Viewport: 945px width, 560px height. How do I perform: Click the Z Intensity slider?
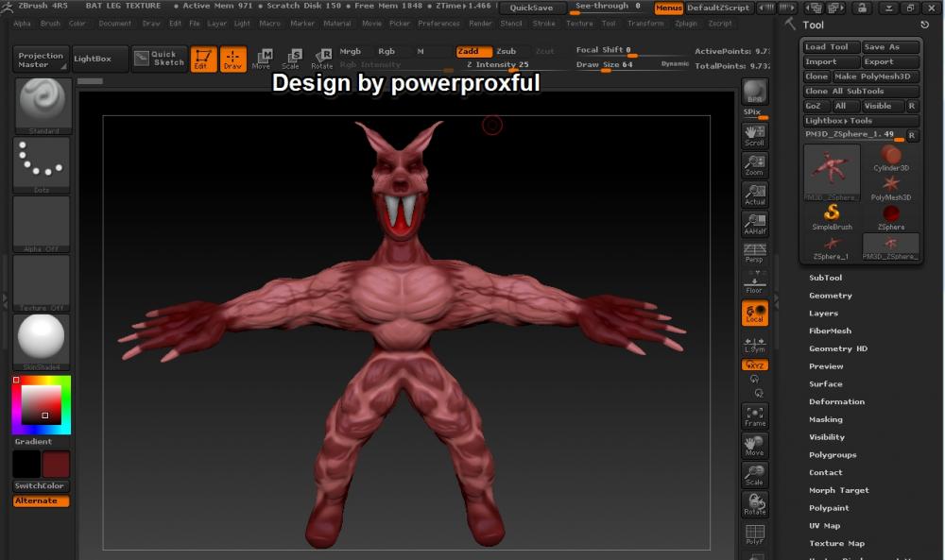(498, 65)
